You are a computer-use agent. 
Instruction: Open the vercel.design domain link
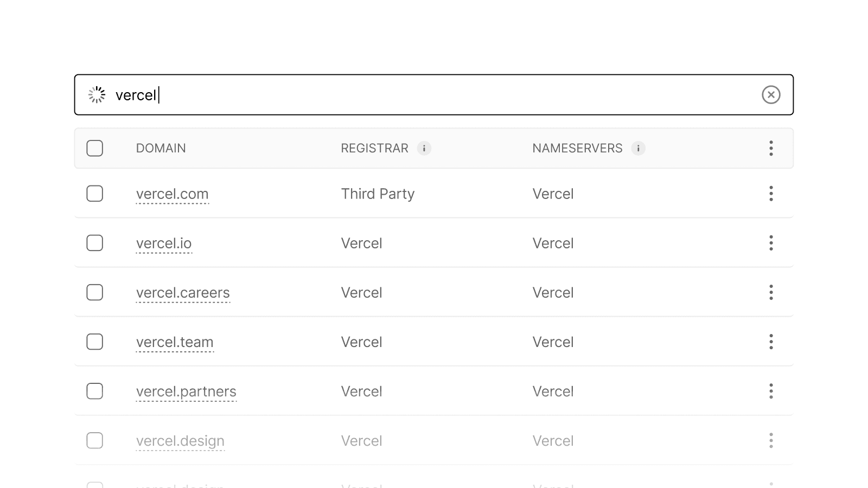[180, 440]
